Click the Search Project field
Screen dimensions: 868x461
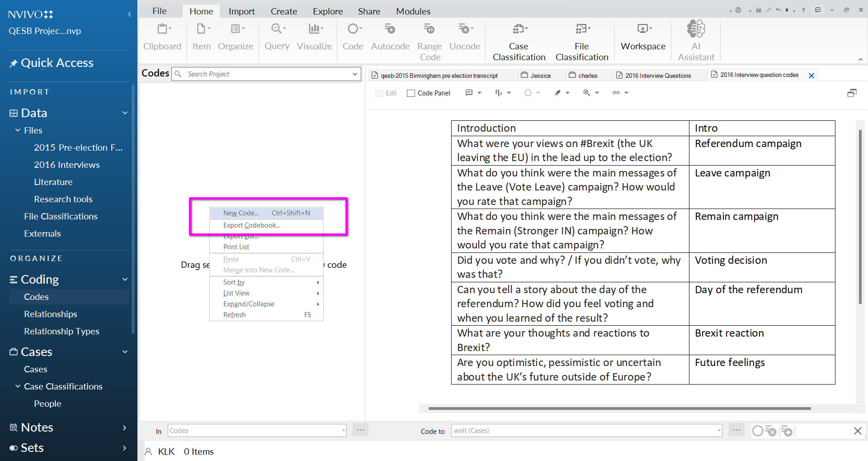(x=267, y=74)
